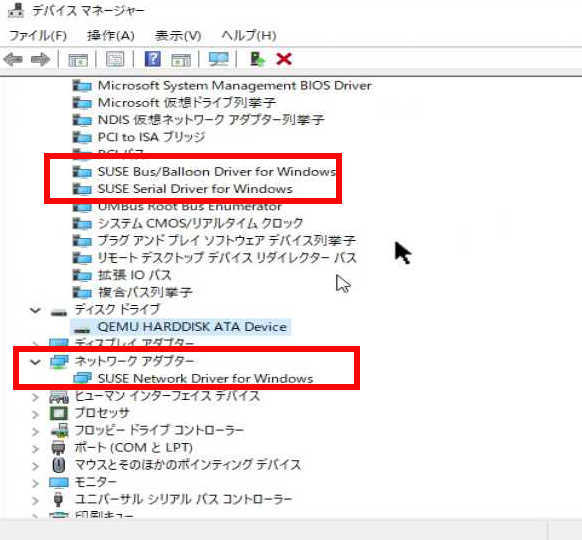Select システム CMOS/リアルタイム クロック
This screenshot has height=540, width=582.
200,223
